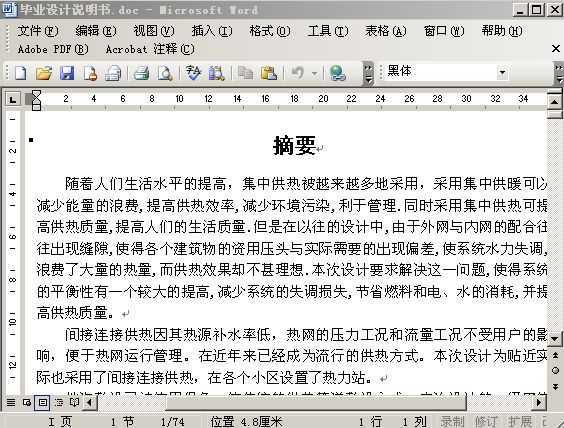Click paragraph starting 间接连接供热因其热源
Viewport: 564px width, 428px height.
(292, 356)
